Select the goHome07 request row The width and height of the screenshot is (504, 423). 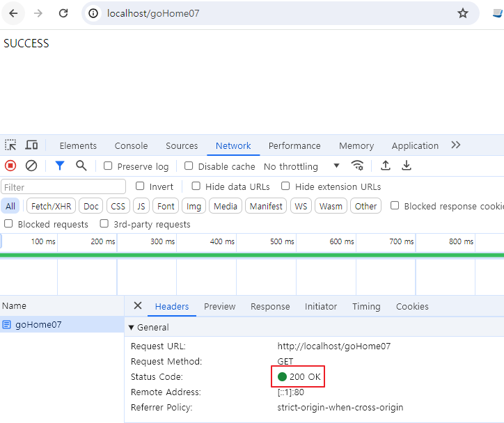point(62,324)
